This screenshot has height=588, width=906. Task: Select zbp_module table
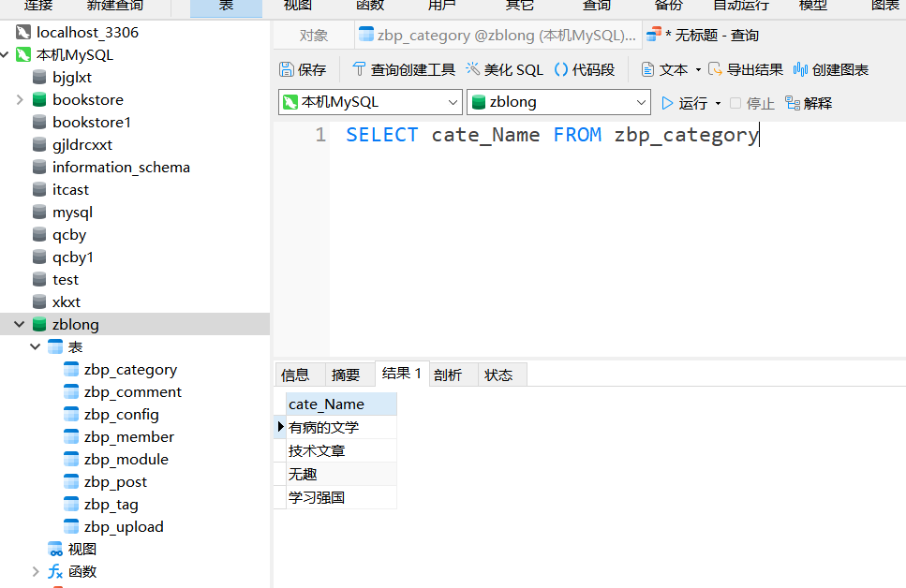pyautogui.click(x=126, y=459)
